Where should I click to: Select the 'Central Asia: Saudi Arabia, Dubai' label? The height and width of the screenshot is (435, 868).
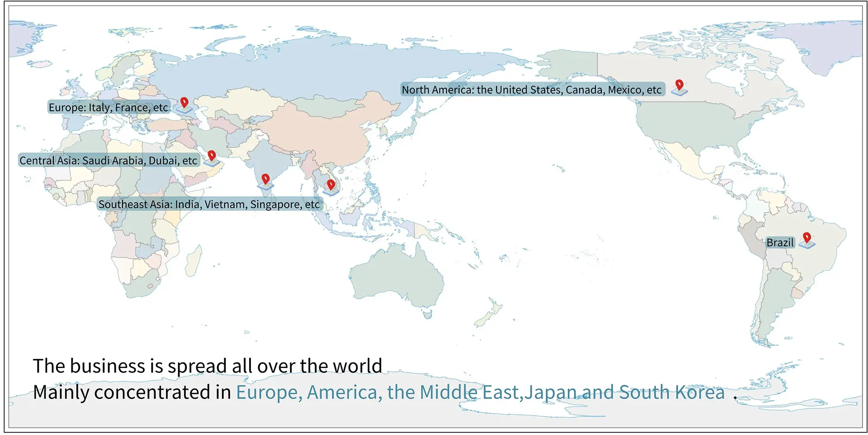coord(108,161)
